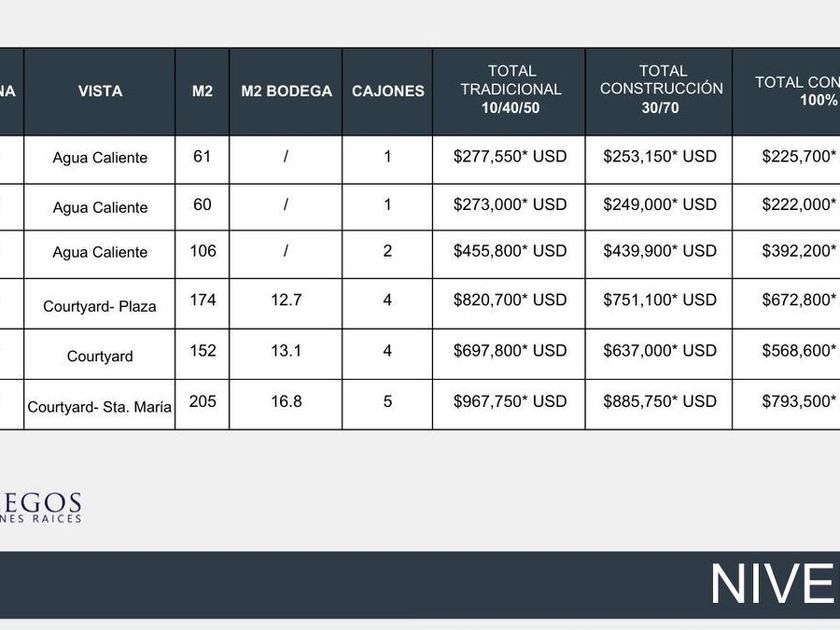Click the 12.7 bodega area cell
The image size is (840, 630).
point(286,300)
